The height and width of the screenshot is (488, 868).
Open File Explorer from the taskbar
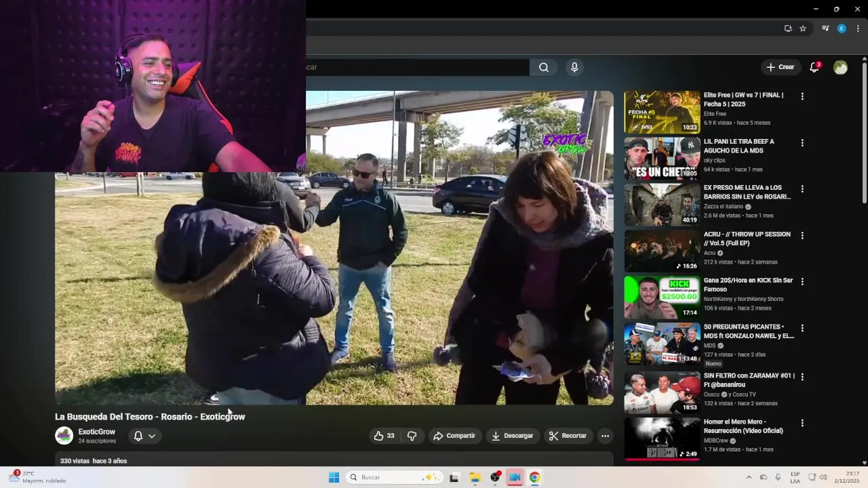[x=475, y=477]
